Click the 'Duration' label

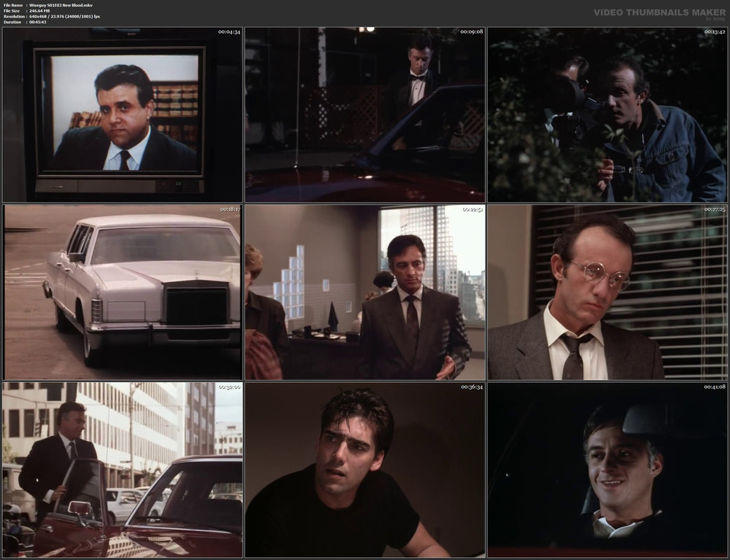pos(12,22)
